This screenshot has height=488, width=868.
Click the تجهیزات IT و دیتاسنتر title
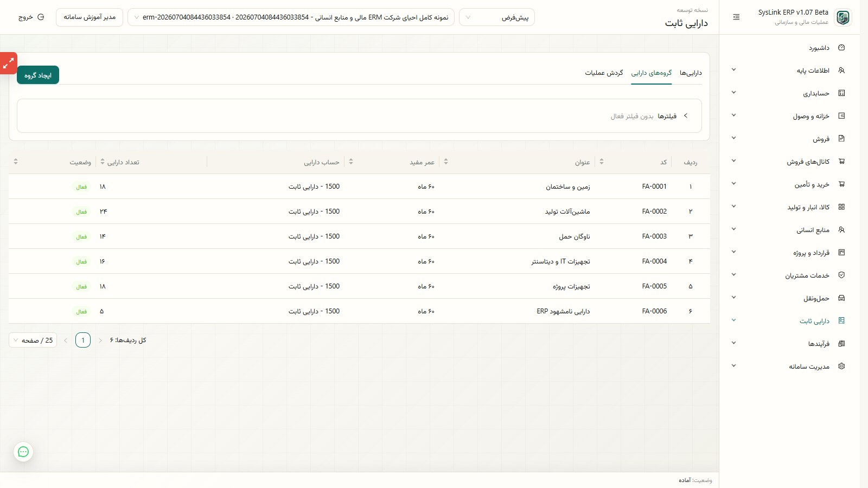[x=560, y=261]
